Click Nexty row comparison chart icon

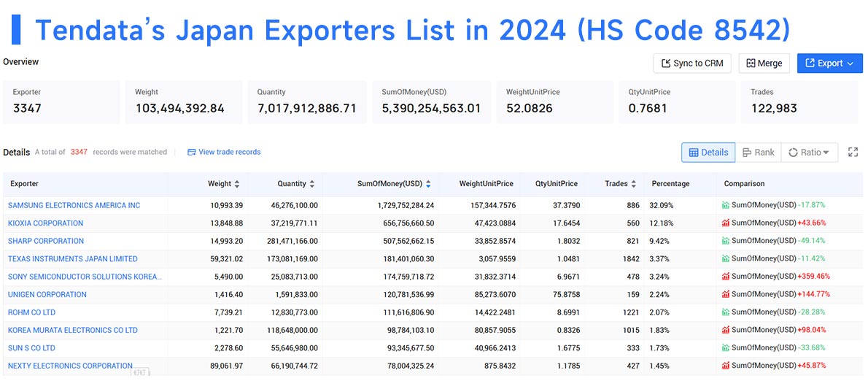pyautogui.click(x=726, y=365)
